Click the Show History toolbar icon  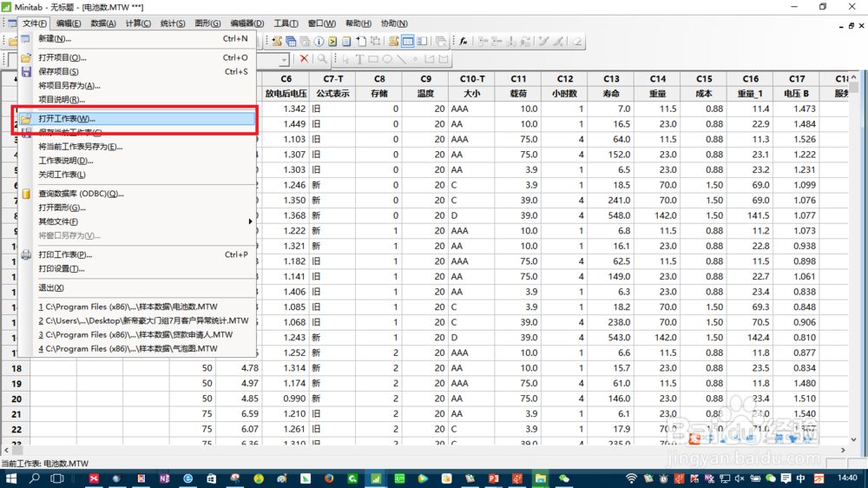(332, 41)
